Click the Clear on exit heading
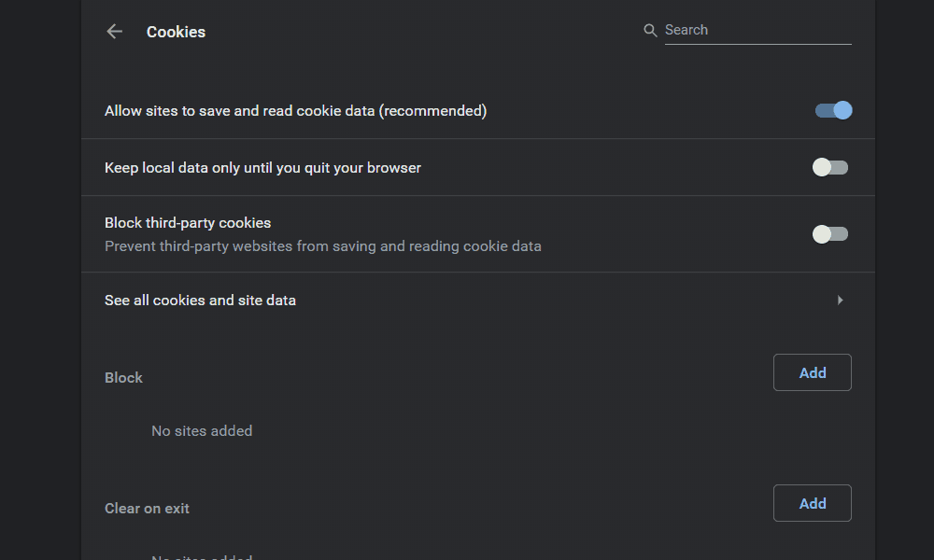934x560 pixels. [x=147, y=509]
